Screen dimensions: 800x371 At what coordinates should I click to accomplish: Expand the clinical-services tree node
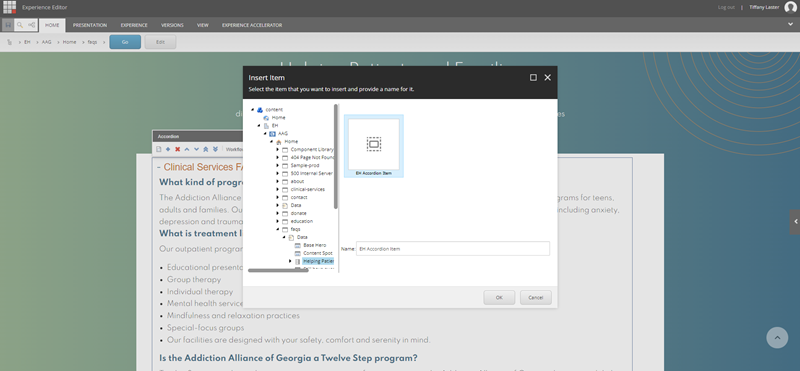[278, 189]
